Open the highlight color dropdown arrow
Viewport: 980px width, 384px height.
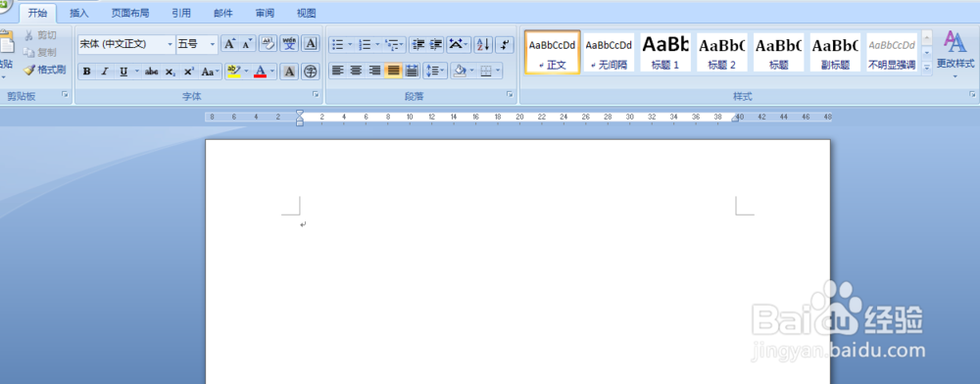tap(246, 72)
